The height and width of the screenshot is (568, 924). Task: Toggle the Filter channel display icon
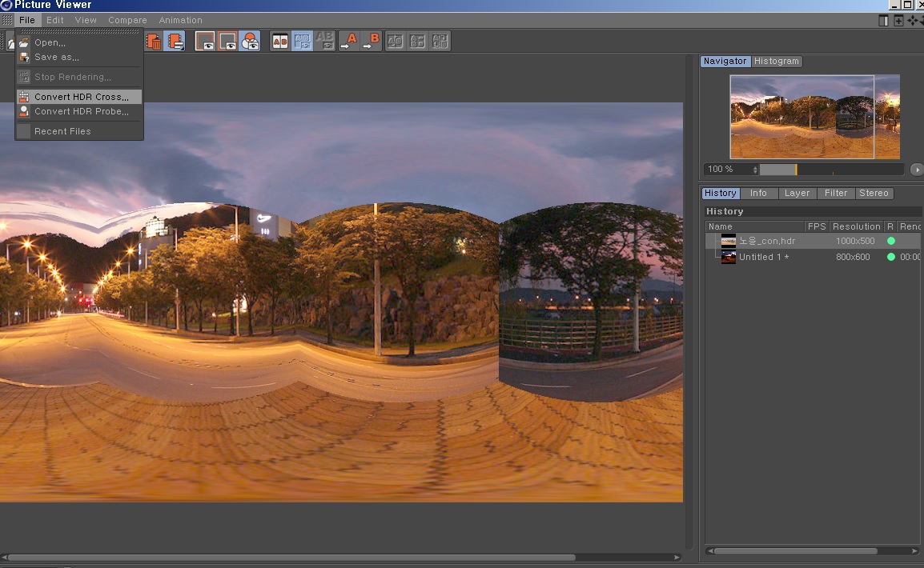point(250,41)
